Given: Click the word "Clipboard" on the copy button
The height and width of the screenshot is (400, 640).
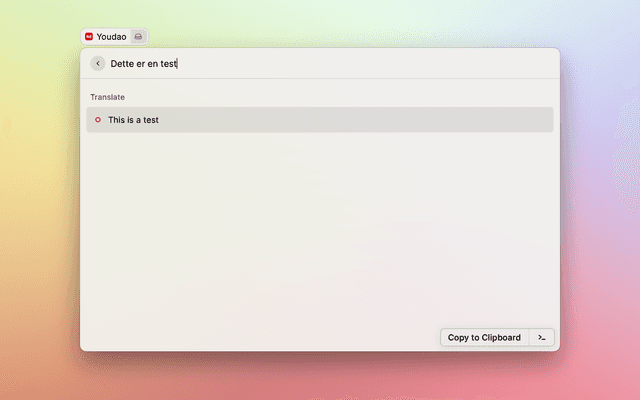Looking at the screenshot, I should coord(501,338).
